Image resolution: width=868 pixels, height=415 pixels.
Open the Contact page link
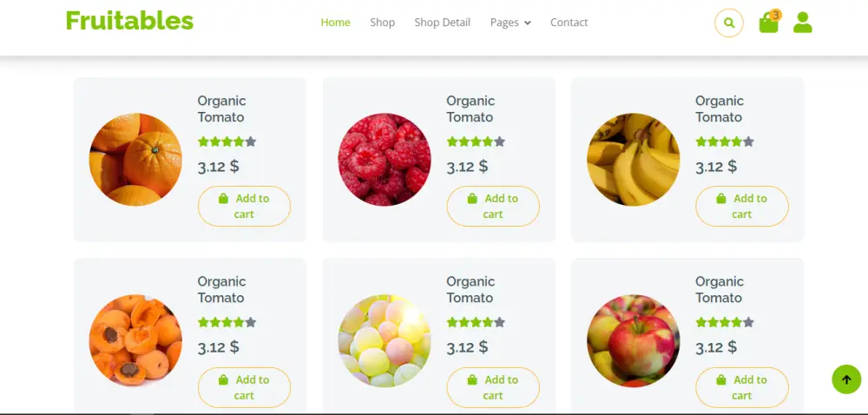(569, 23)
